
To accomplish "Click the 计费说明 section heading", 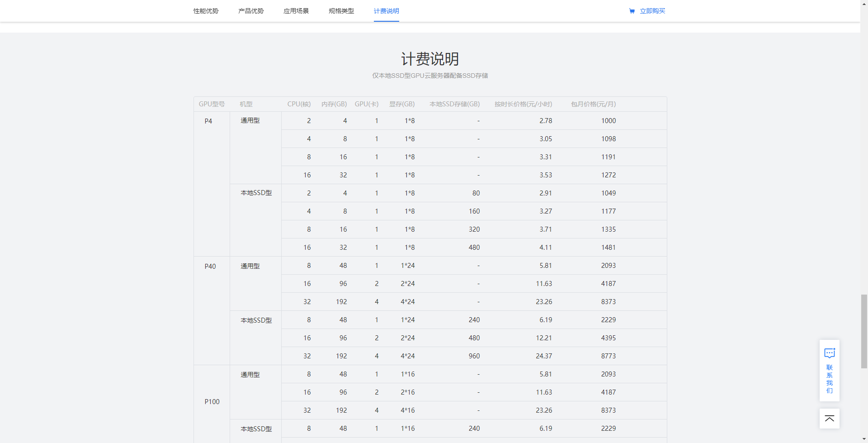I will [430, 59].
